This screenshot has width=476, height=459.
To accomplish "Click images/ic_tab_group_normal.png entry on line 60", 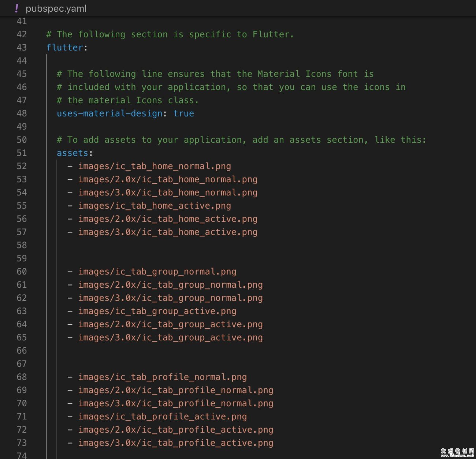I will (x=157, y=272).
